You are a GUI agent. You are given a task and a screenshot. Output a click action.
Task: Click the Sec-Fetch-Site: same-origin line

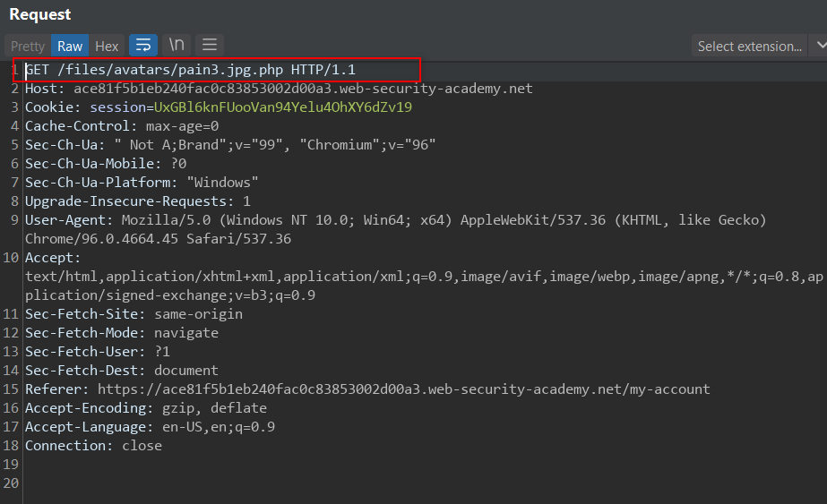click(x=134, y=314)
